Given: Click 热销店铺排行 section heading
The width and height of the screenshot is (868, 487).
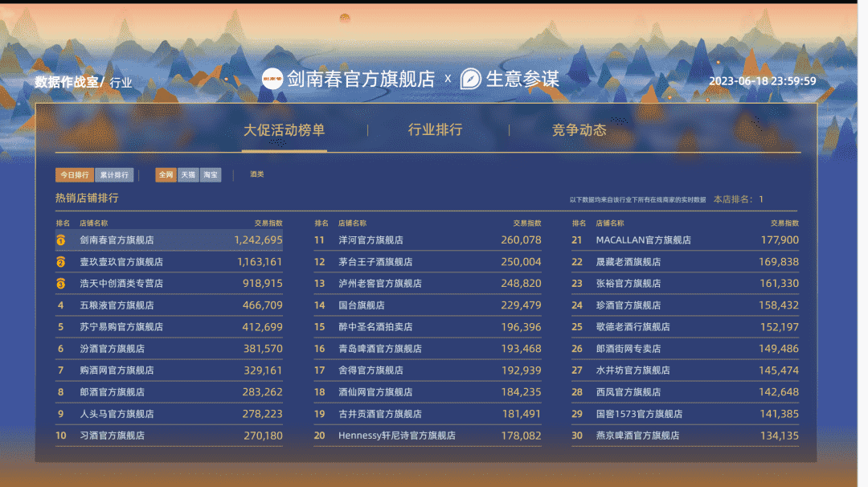Looking at the screenshot, I should [x=87, y=198].
